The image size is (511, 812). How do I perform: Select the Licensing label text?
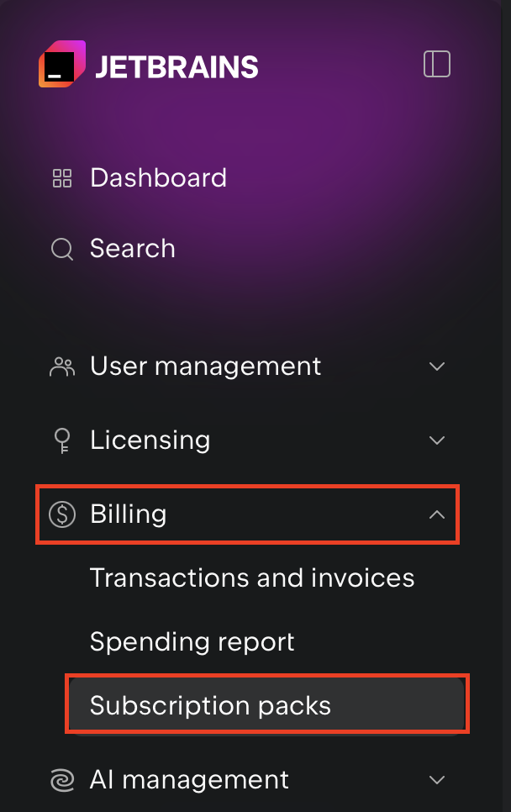150,440
